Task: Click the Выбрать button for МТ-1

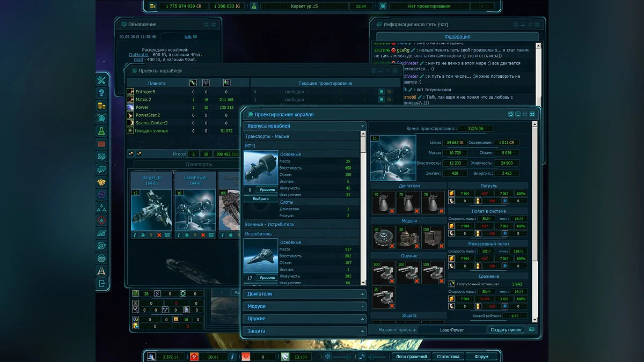Action: point(260,198)
